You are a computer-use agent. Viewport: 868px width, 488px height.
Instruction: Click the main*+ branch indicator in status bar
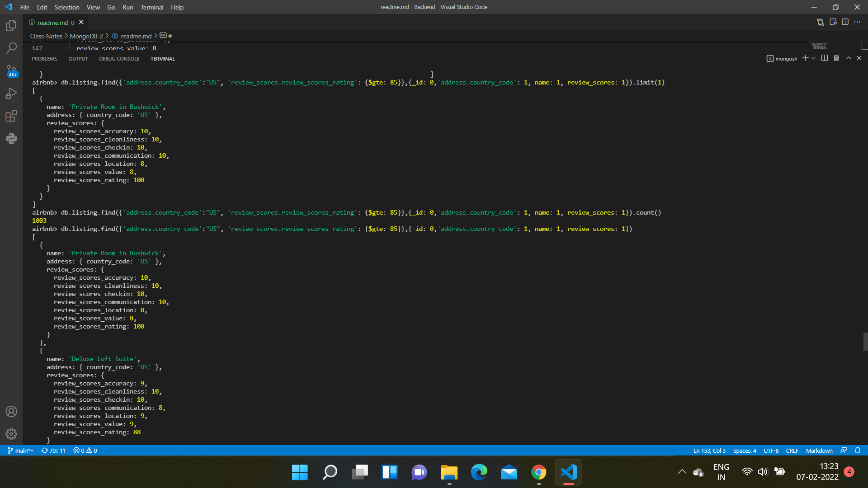[x=20, y=450]
